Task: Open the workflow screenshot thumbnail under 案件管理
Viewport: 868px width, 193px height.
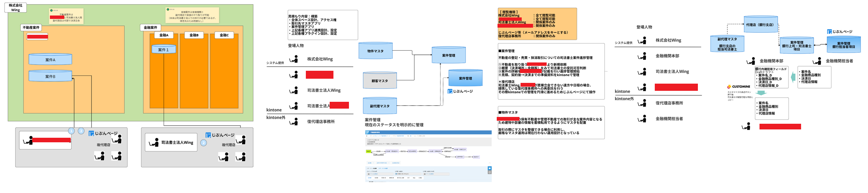Action: (428, 156)
